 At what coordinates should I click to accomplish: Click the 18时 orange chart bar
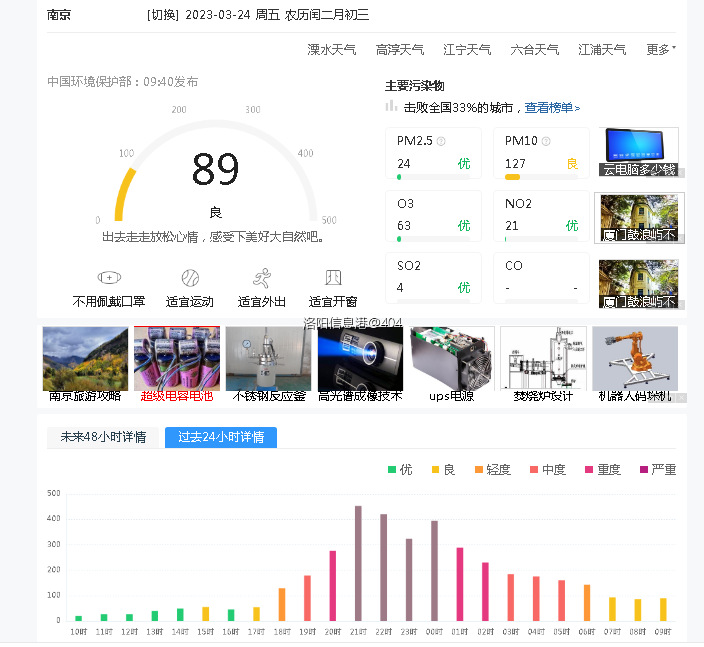(282, 604)
